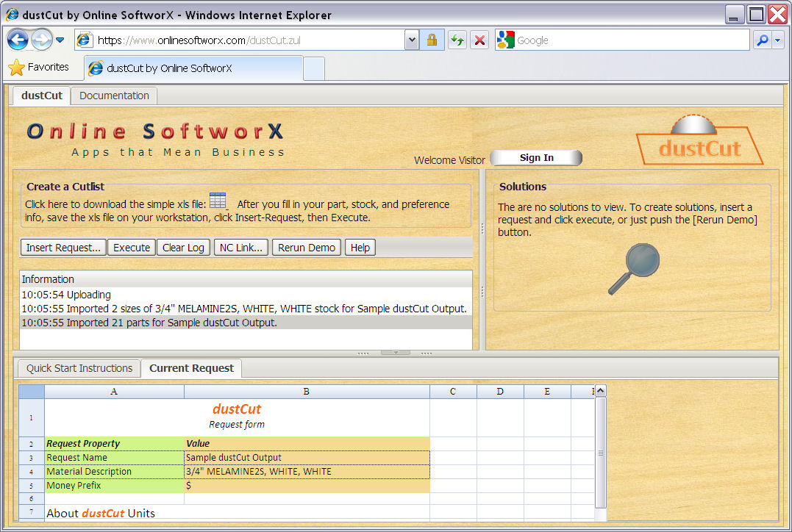The width and height of the screenshot is (792, 532).
Task: Click the green Refresh icon
Action: [457, 40]
